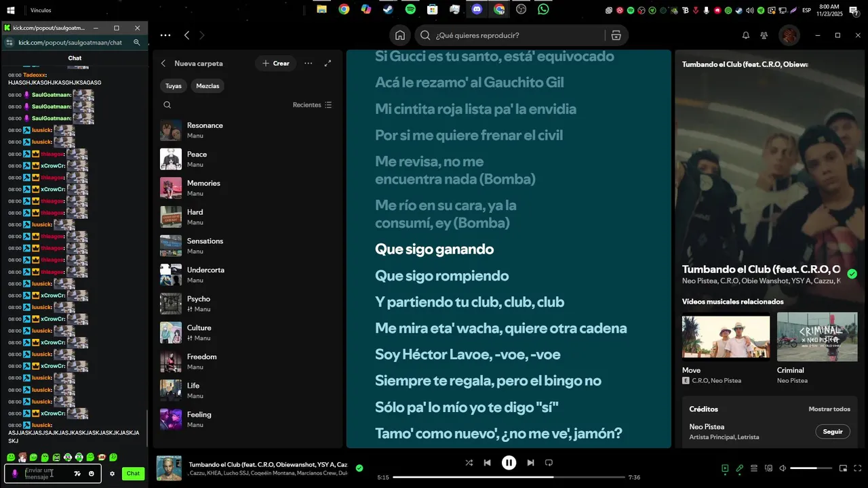The height and width of the screenshot is (488, 868).
Task: Click the Sensations playlist cover thumbnail
Action: (171, 246)
